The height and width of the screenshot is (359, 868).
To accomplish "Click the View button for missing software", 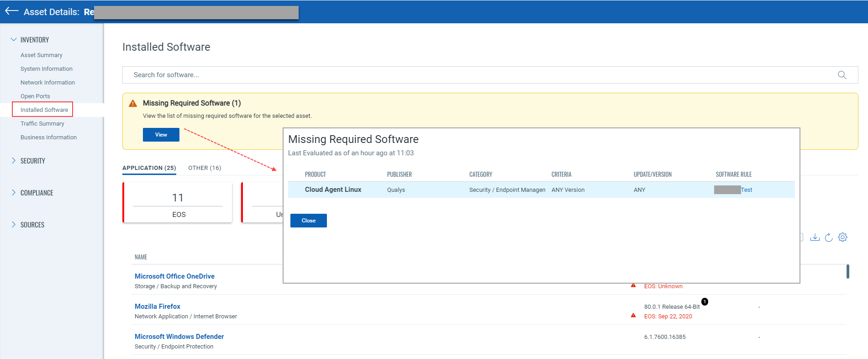I will 161,135.
